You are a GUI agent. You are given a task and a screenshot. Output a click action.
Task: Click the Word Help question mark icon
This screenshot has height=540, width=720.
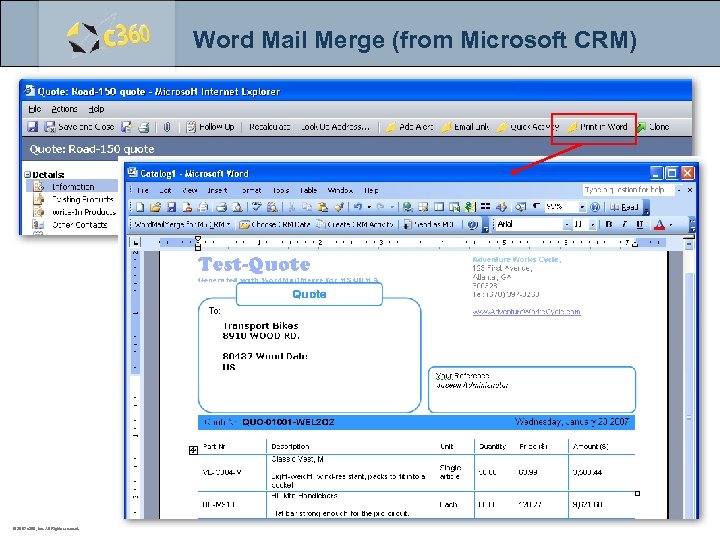595,208
